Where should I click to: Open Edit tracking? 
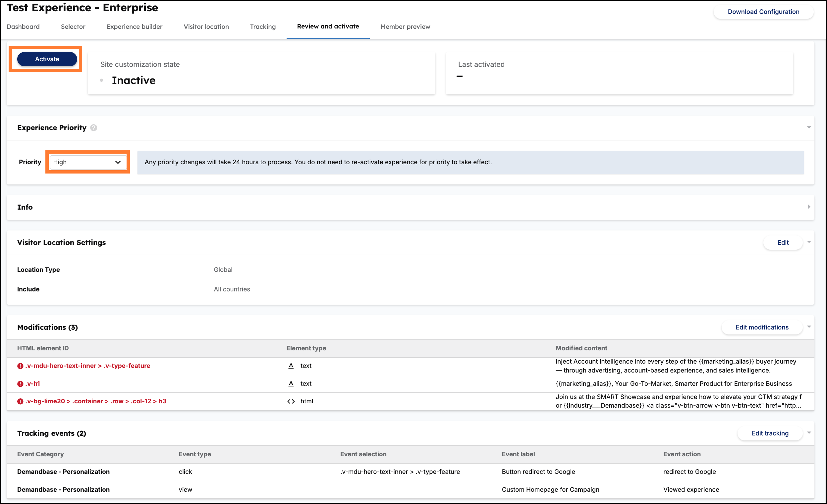coord(770,433)
